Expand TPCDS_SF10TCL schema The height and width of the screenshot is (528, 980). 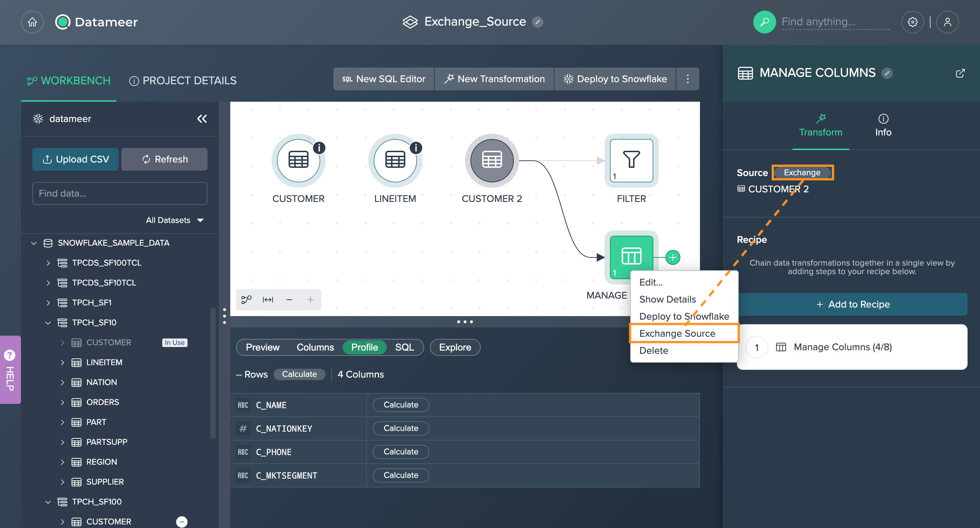click(48, 283)
